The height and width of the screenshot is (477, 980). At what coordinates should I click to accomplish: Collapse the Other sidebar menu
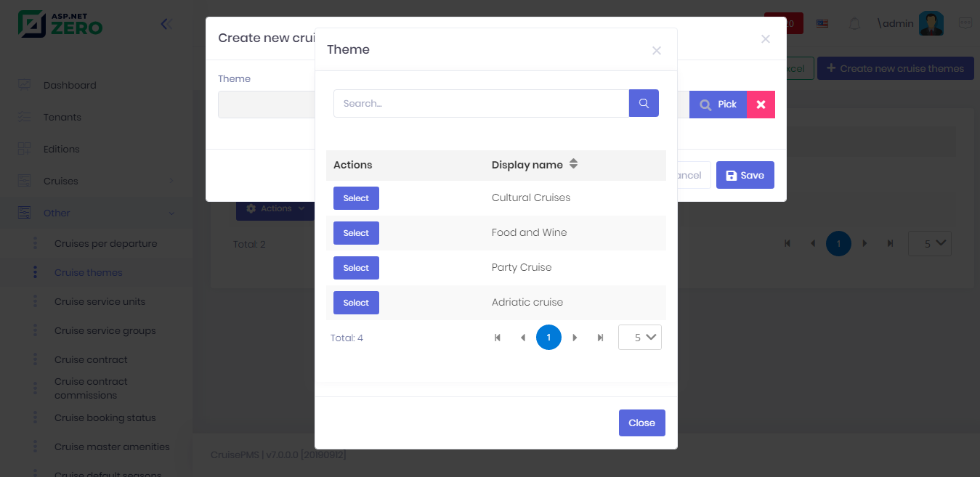pyautogui.click(x=96, y=213)
